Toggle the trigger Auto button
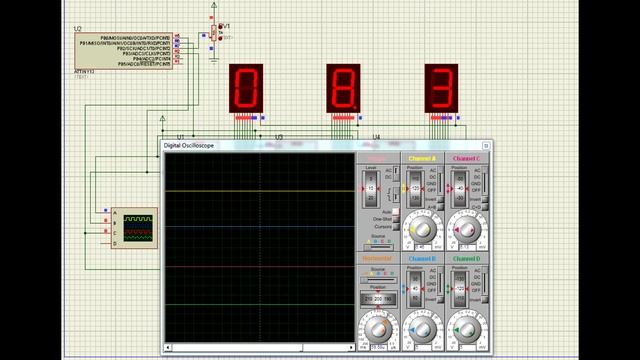The width and height of the screenshot is (640, 360). tap(396, 212)
